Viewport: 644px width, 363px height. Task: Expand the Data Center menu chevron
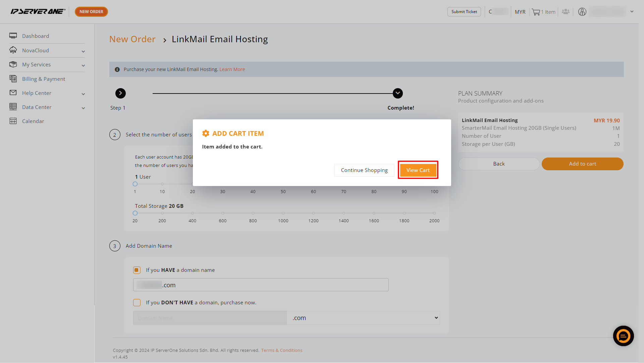pos(83,108)
